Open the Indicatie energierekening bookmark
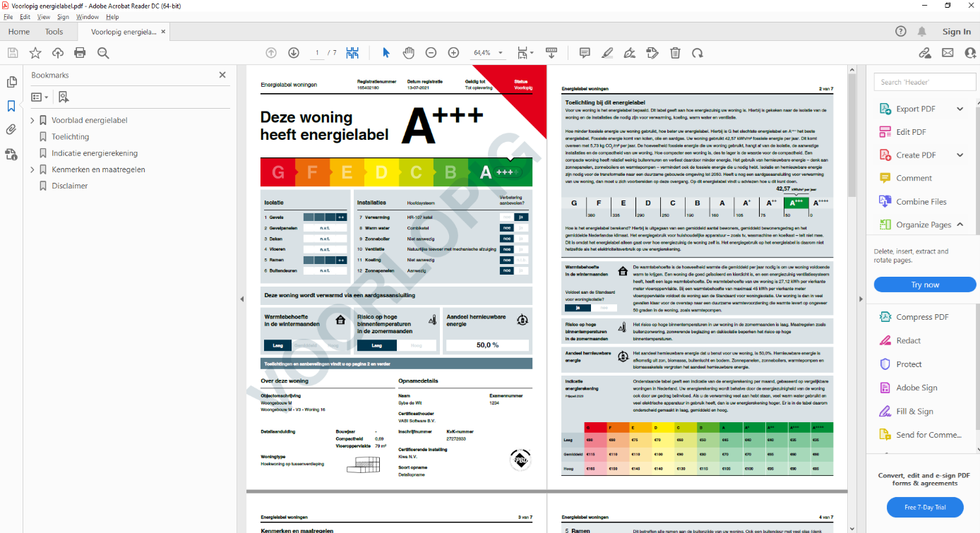 (95, 153)
